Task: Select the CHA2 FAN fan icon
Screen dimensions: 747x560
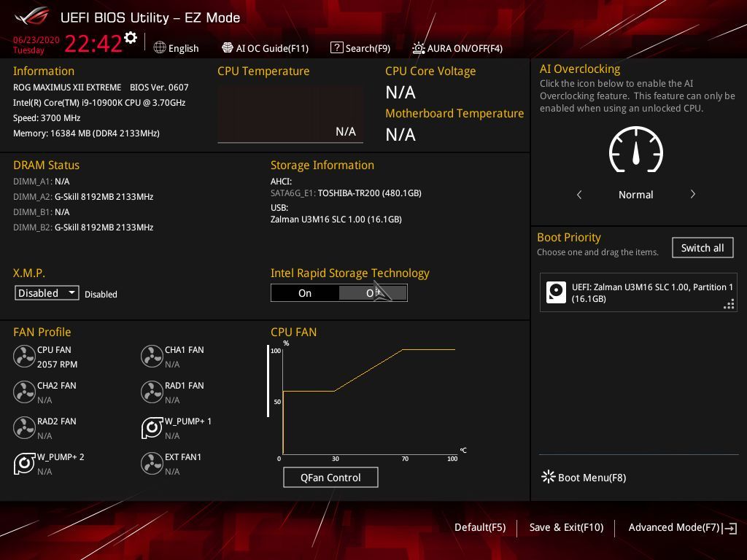Action: 24,392
